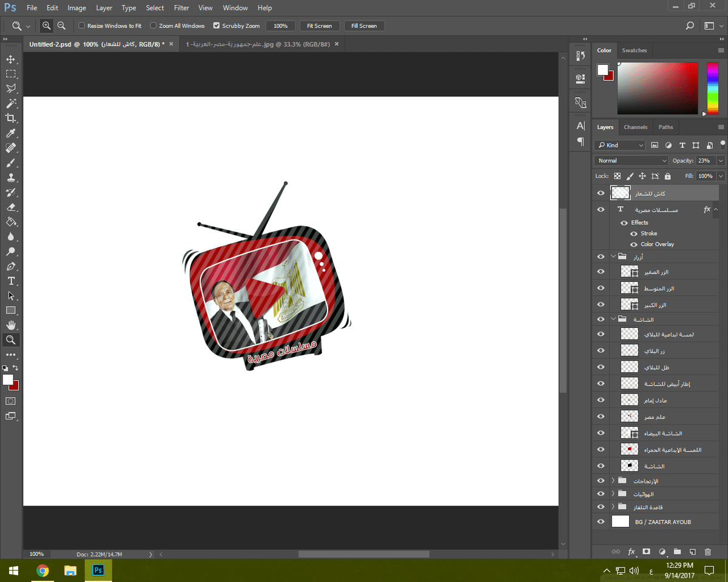Open the Filter menu
Screen dimensions: 728x582
coord(181,8)
